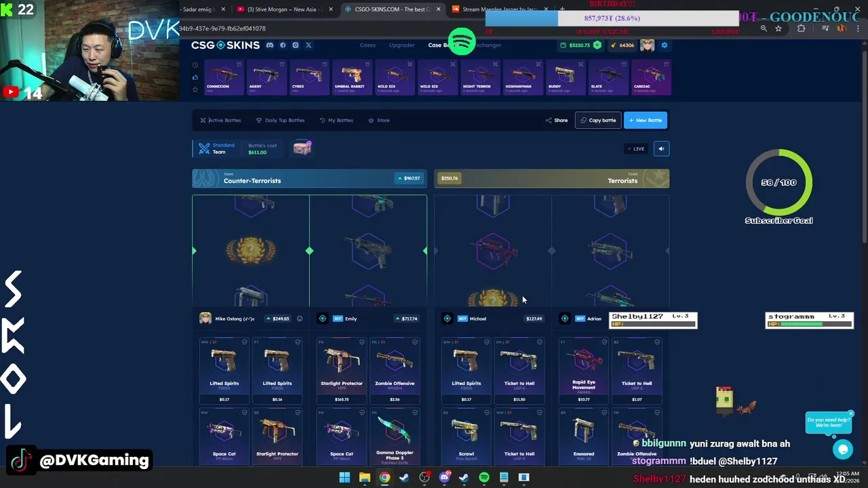Open the CARDIAC live drop card
Screen dimensions: 868x488
(650, 77)
